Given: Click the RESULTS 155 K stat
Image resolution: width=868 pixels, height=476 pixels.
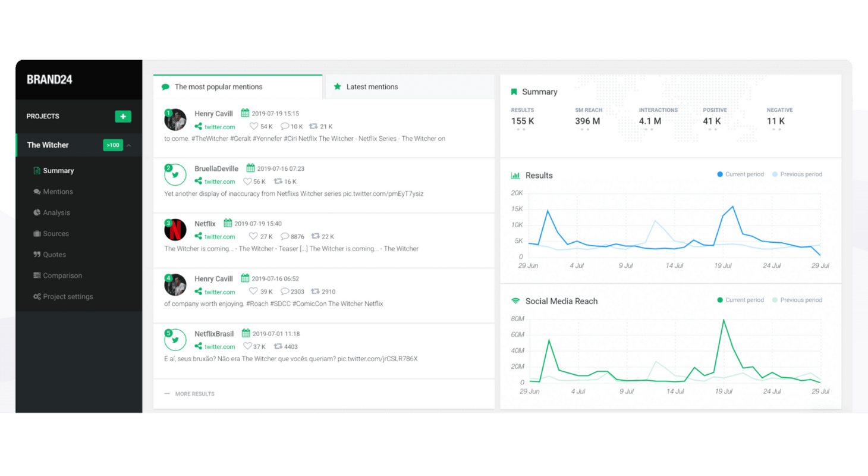Looking at the screenshot, I should (523, 117).
